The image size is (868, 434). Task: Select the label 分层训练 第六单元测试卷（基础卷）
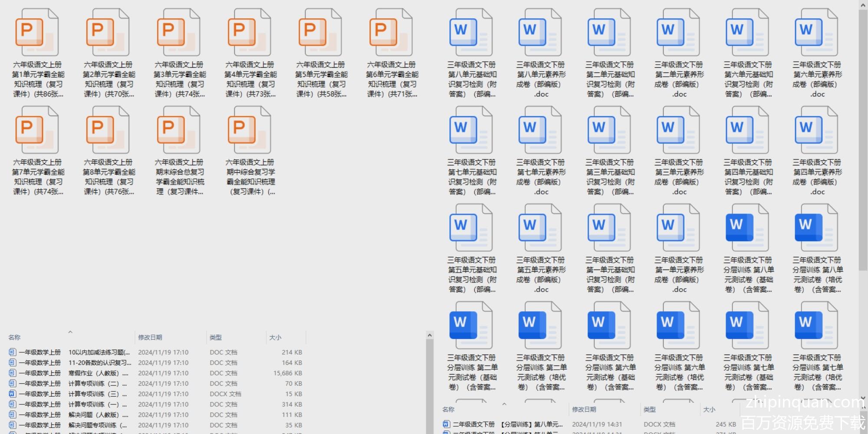[610, 372]
